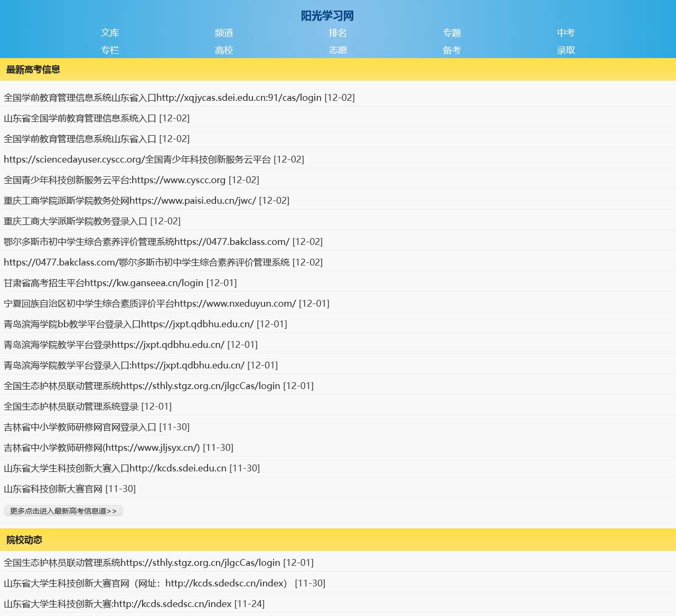Image resolution: width=676 pixels, height=616 pixels.
Task: Click the 最新高考信息 section heading
Action: click(33, 70)
